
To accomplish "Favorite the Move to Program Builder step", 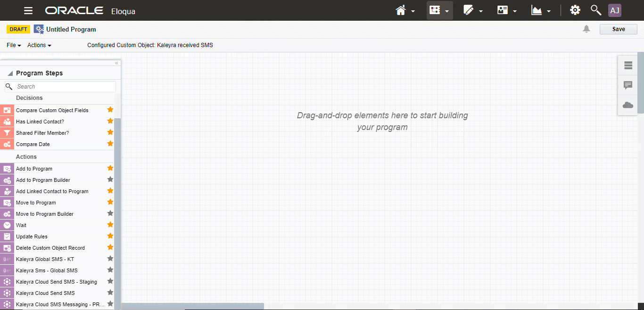I will [x=110, y=213].
